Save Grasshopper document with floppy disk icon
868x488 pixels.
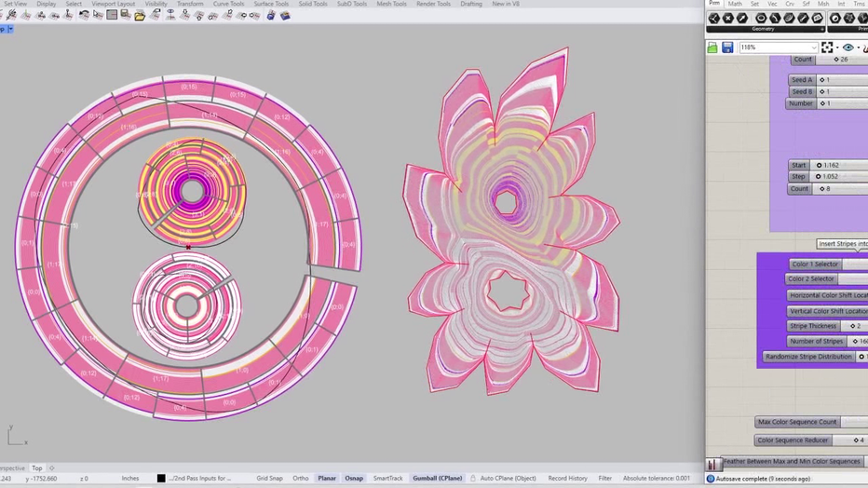(727, 47)
